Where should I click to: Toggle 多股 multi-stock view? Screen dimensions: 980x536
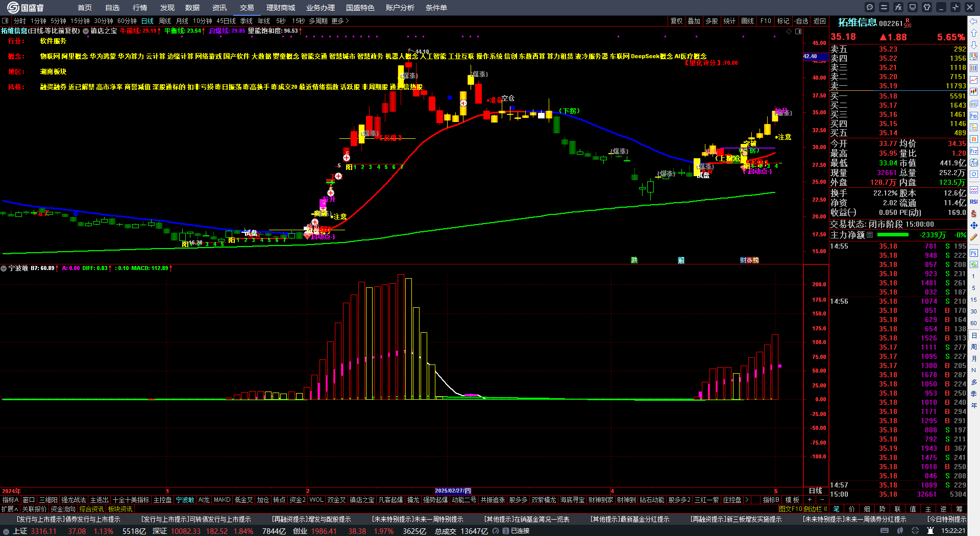[712, 21]
